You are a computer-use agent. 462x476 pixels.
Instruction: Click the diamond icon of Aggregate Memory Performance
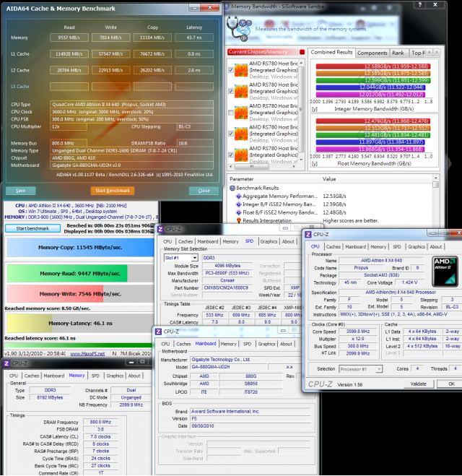tap(239, 196)
